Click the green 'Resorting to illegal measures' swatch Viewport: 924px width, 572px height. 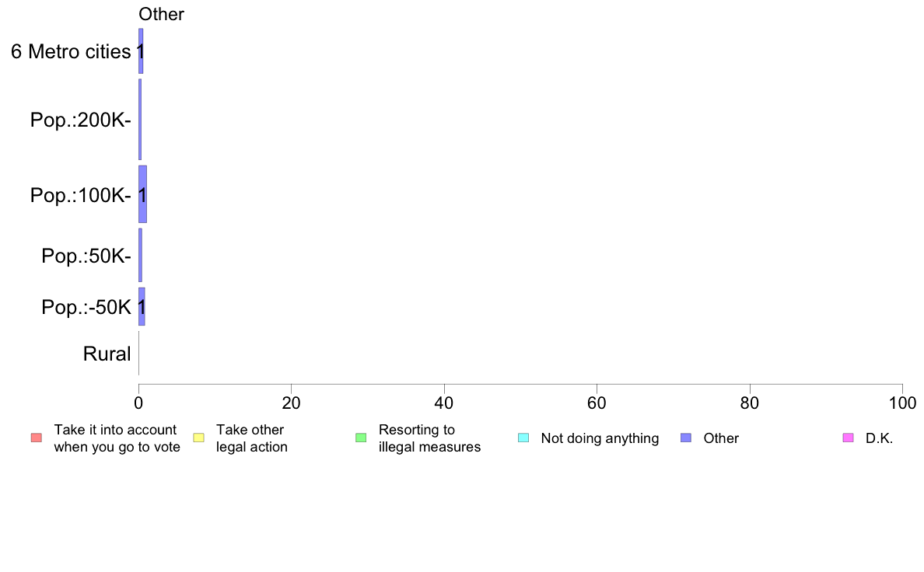361,438
